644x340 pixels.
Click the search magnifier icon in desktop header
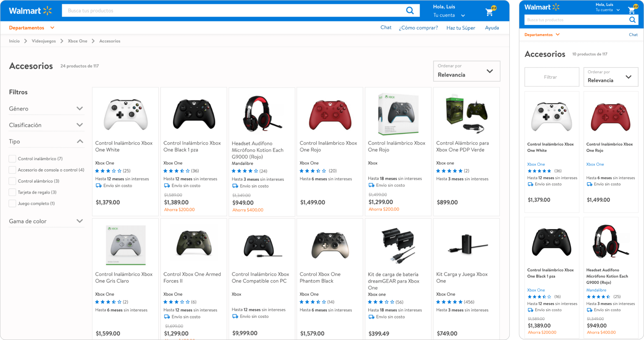[x=410, y=11]
